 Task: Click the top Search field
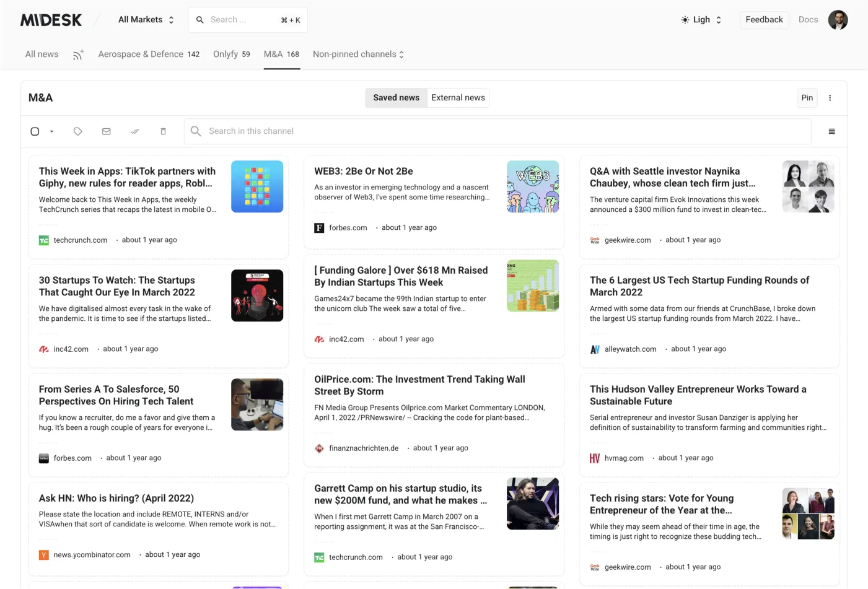[x=248, y=20]
